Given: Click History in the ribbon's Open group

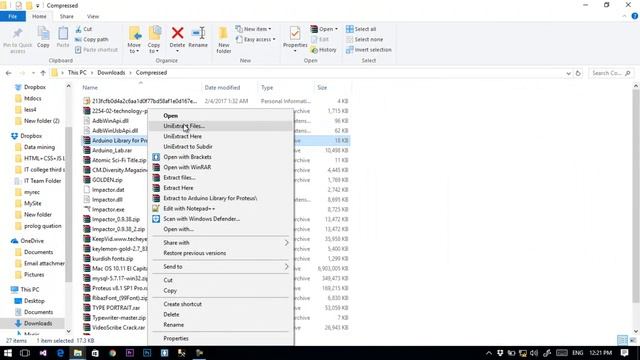Looking at the screenshot, I should tap(324, 50).
